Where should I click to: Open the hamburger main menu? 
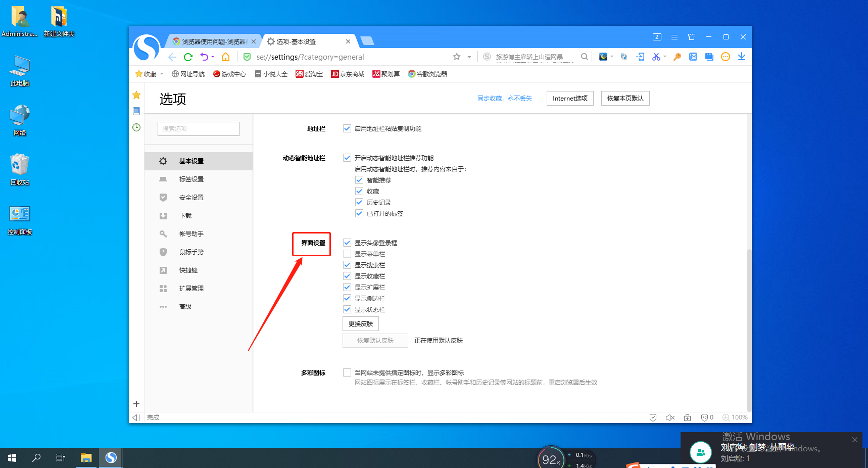674,37
